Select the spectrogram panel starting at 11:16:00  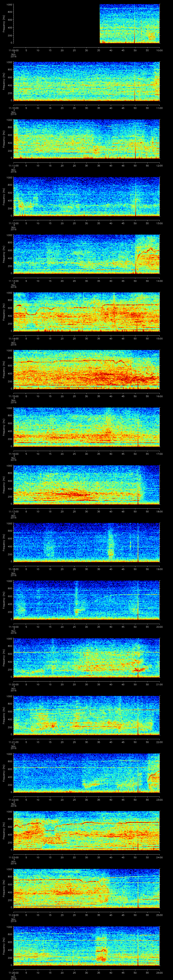(87, 427)
